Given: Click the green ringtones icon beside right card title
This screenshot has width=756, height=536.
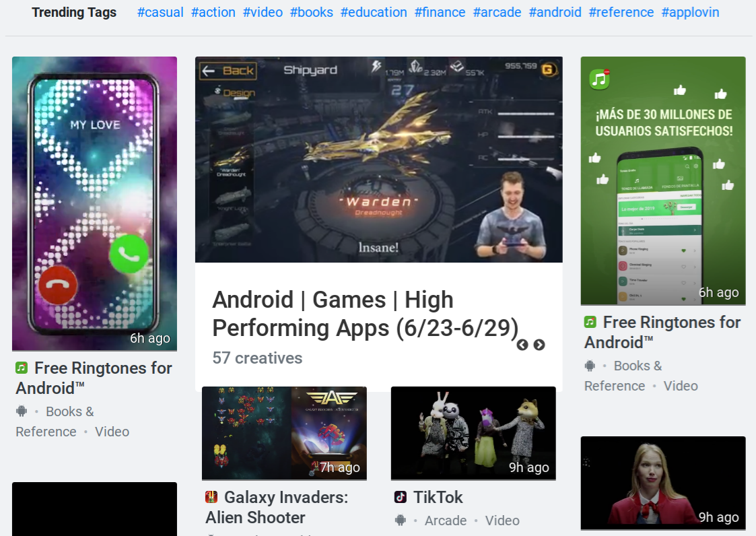Looking at the screenshot, I should coord(590,323).
